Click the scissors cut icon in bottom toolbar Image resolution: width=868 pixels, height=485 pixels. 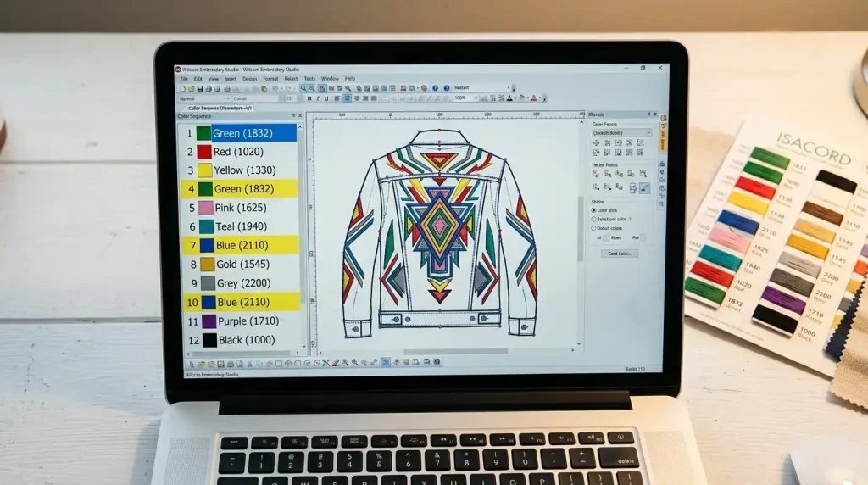[x=250, y=364]
